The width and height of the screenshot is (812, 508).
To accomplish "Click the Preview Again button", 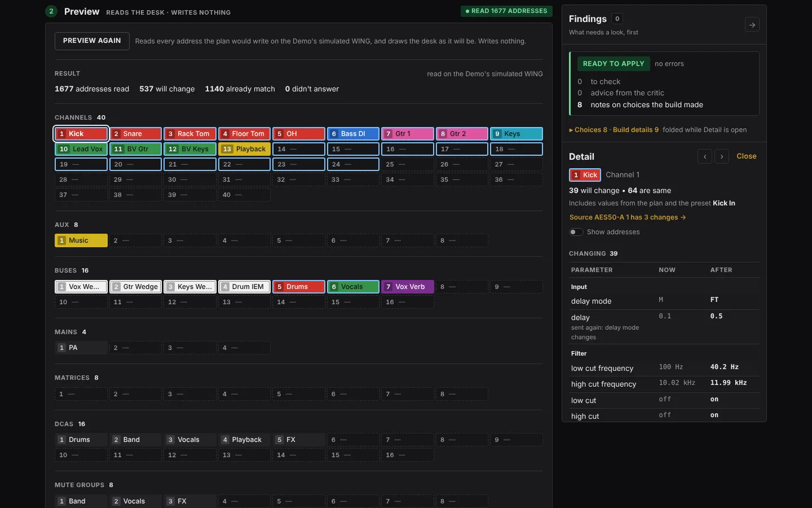I will point(92,41).
